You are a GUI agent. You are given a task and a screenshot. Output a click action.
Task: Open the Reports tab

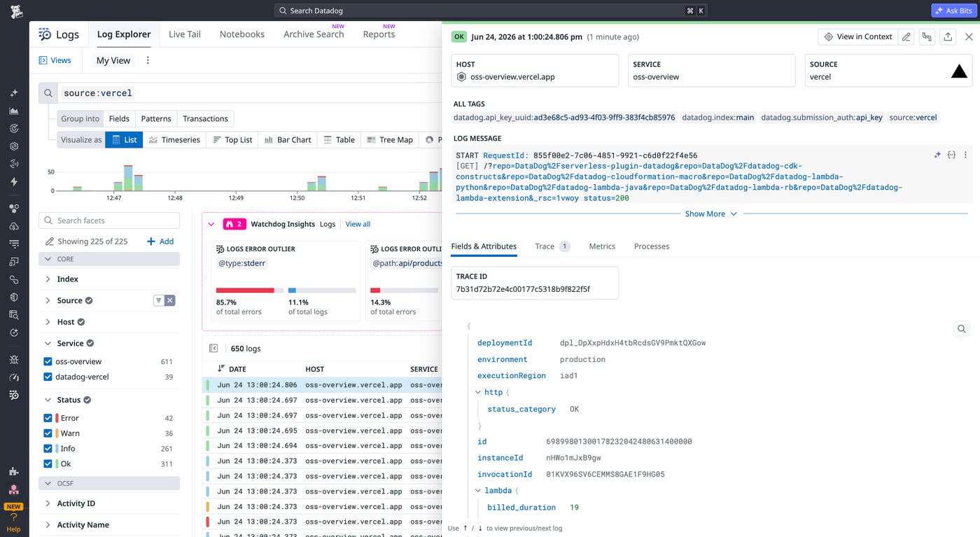tap(379, 34)
